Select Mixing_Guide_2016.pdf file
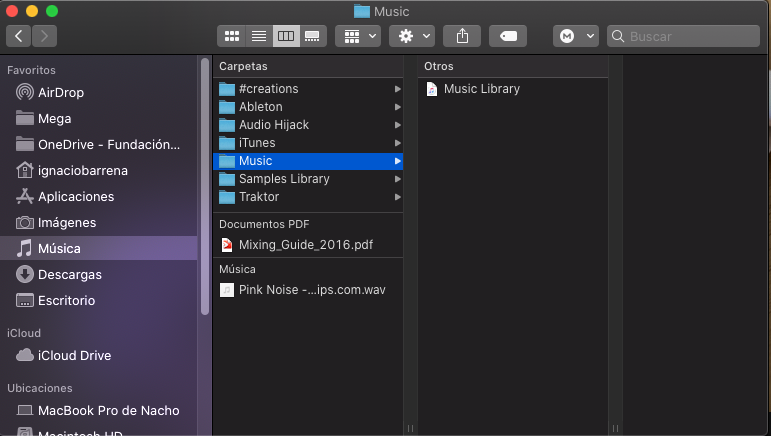This screenshot has width=771, height=436. coord(308,245)
